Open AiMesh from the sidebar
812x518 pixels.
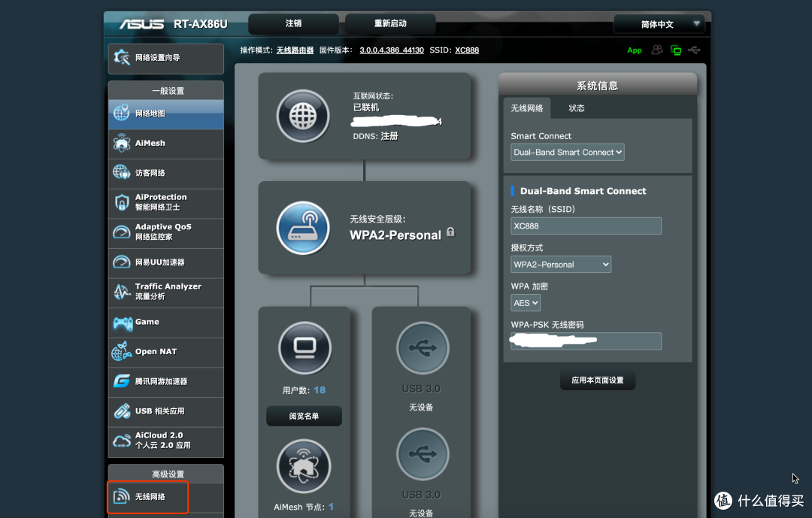pyautogui.click(x=165, y=144)
